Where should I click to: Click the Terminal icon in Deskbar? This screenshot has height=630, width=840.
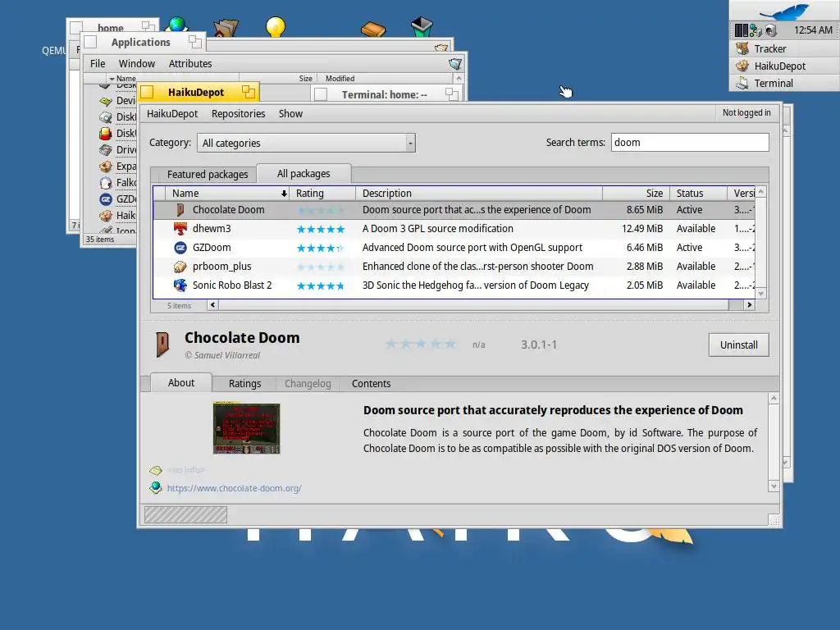point(742,83)
